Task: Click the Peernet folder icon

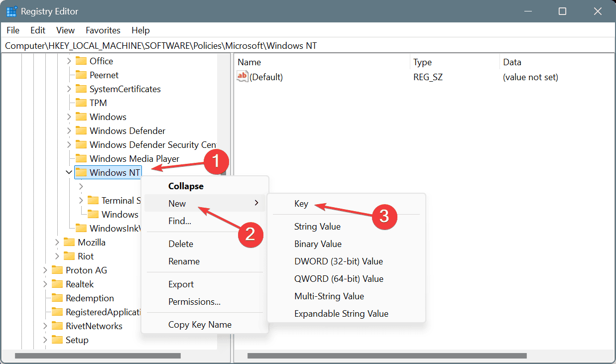Action: [81, 75]
